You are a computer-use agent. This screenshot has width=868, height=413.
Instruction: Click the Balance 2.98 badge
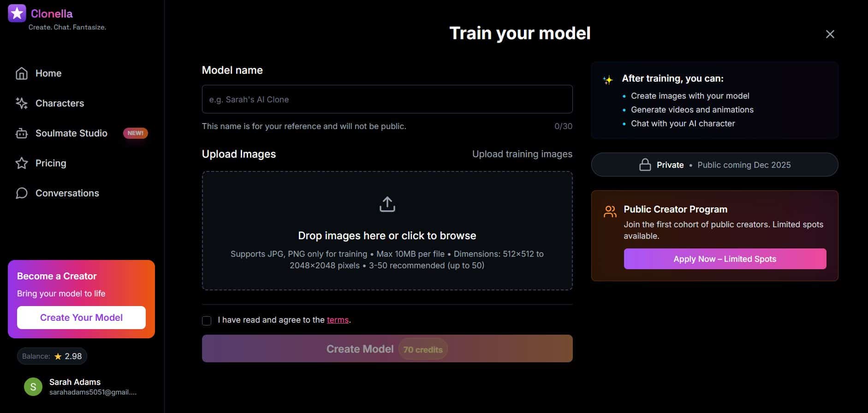click(x=52, y=356)
